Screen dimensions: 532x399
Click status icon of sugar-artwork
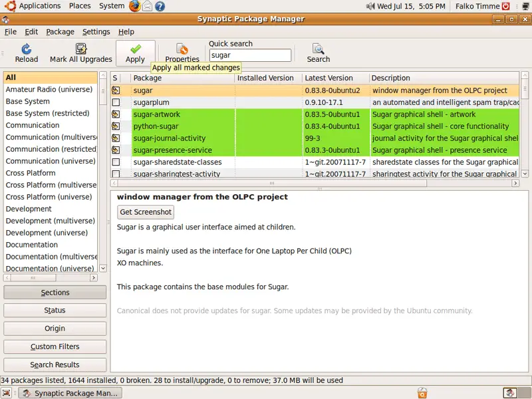pos(116,114)
